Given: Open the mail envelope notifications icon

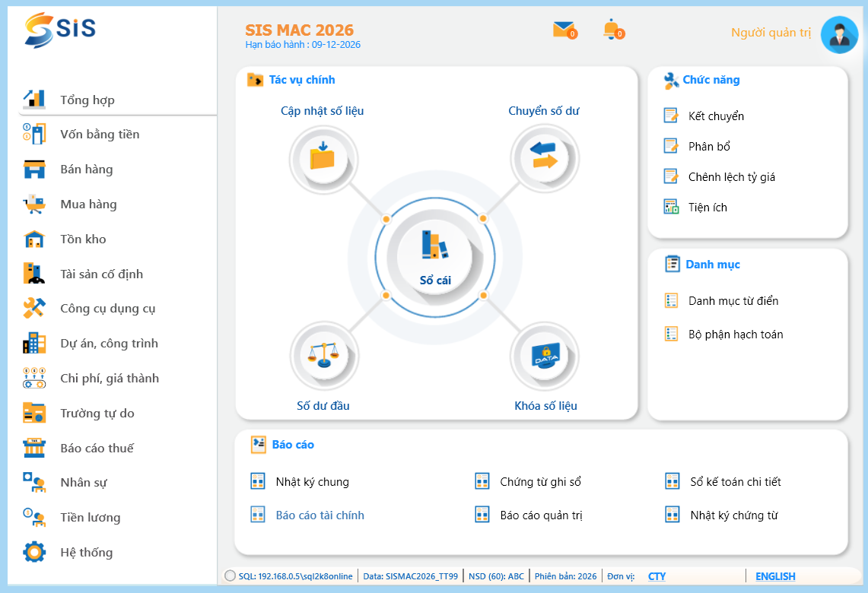Looking at the screenshot, I should point(564,30).
